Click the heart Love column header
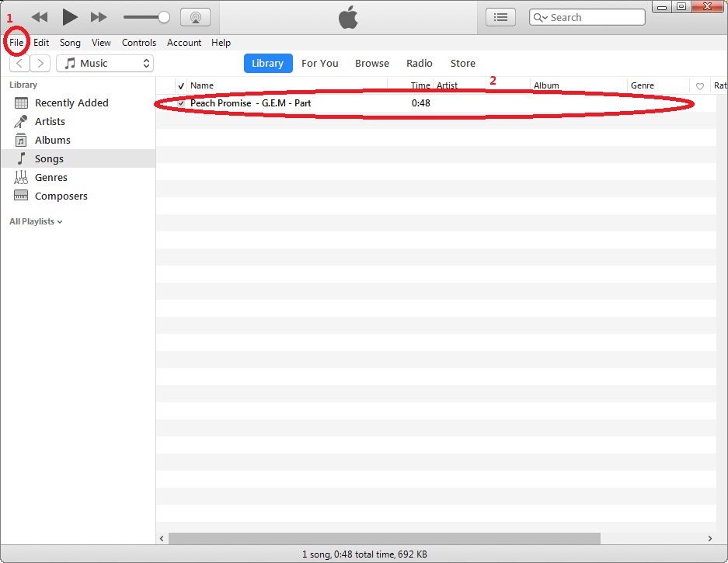Viewport: 728px width, 563px height. [x=700, y=86]
